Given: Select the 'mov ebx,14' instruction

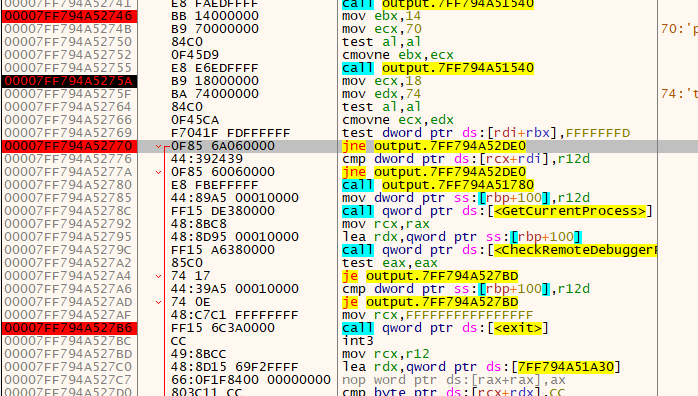Looking at the screenshot, I should [x=381, y=16].
